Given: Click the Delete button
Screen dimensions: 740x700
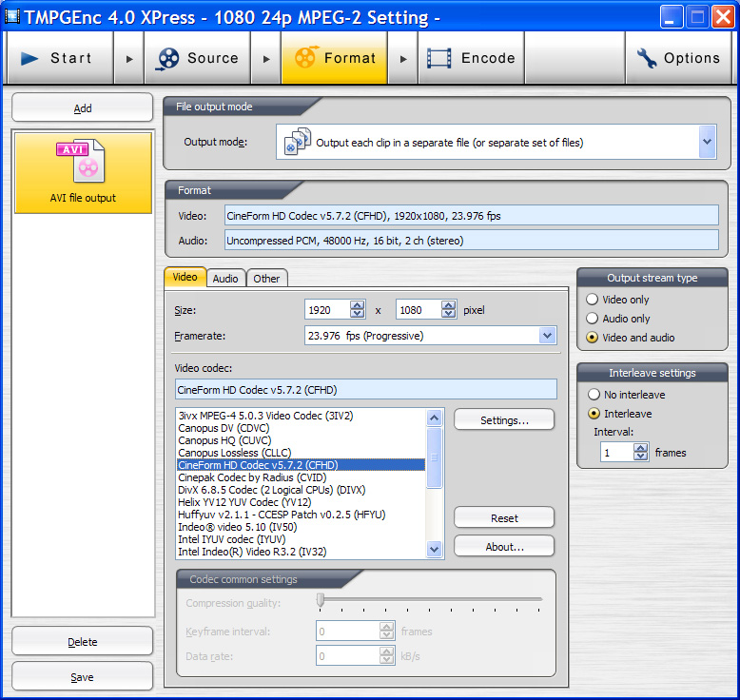Looking at the screenshot, I should [83, 641].
